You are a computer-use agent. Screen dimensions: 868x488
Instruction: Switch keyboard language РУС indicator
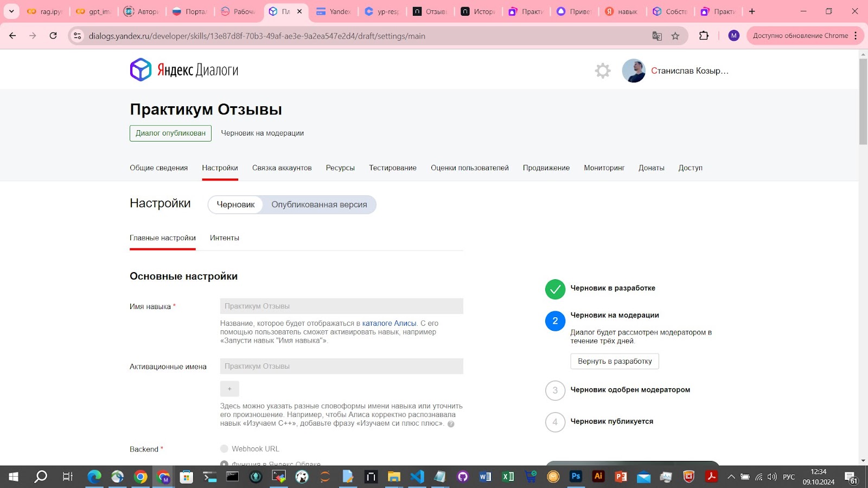coord(789,477)
